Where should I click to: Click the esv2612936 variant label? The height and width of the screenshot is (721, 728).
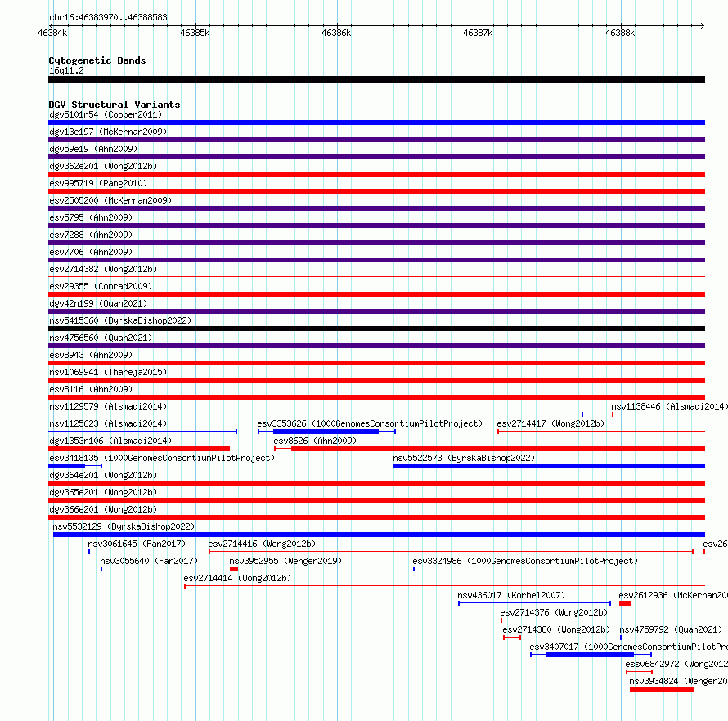tap(673, 595)
